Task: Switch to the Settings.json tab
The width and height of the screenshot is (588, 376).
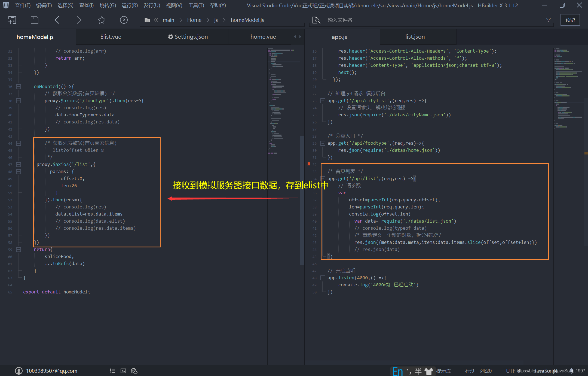Action: (190, 37)
